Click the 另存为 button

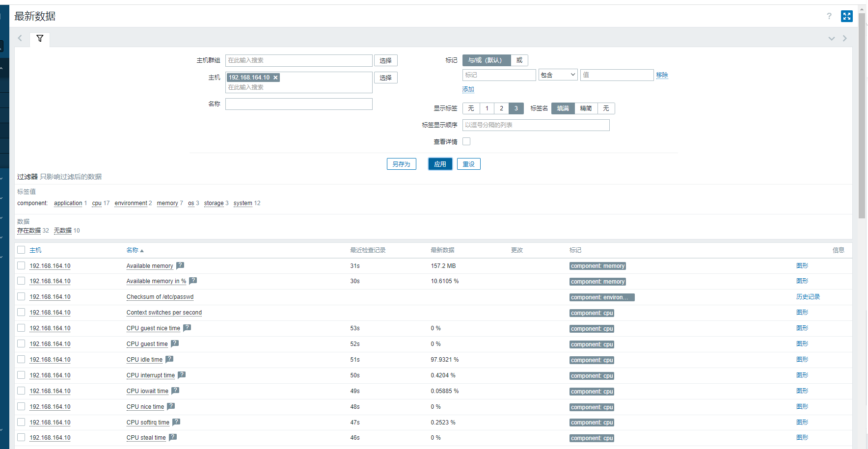(x=402, y=164)
